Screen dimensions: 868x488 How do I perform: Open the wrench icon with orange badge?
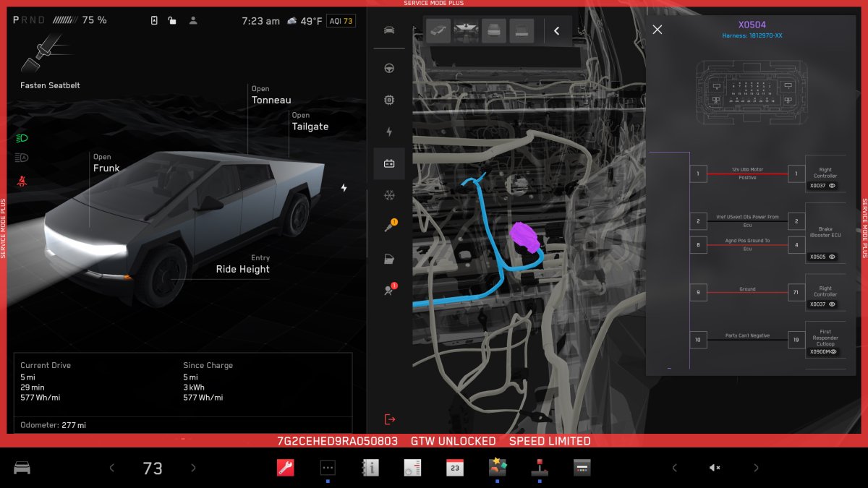point(389,226)
